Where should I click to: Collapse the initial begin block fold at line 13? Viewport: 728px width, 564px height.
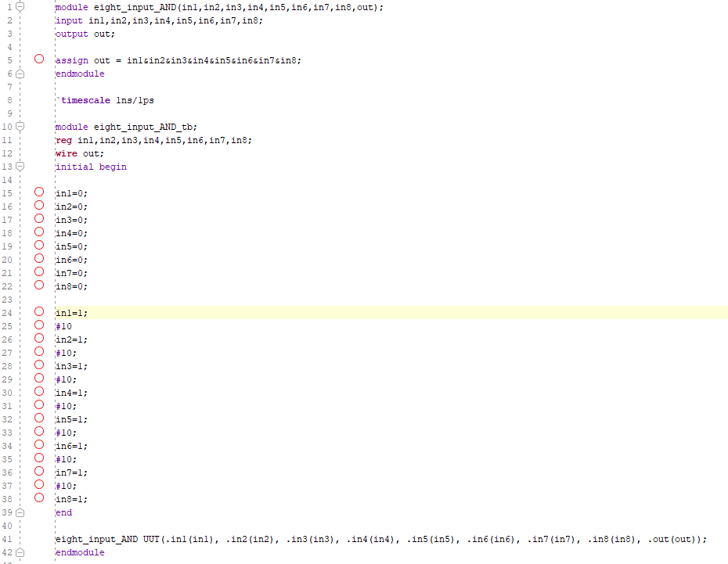20,167
